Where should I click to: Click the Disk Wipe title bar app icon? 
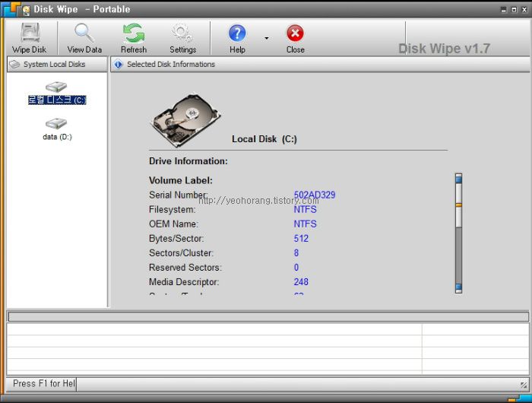(26, 10)
